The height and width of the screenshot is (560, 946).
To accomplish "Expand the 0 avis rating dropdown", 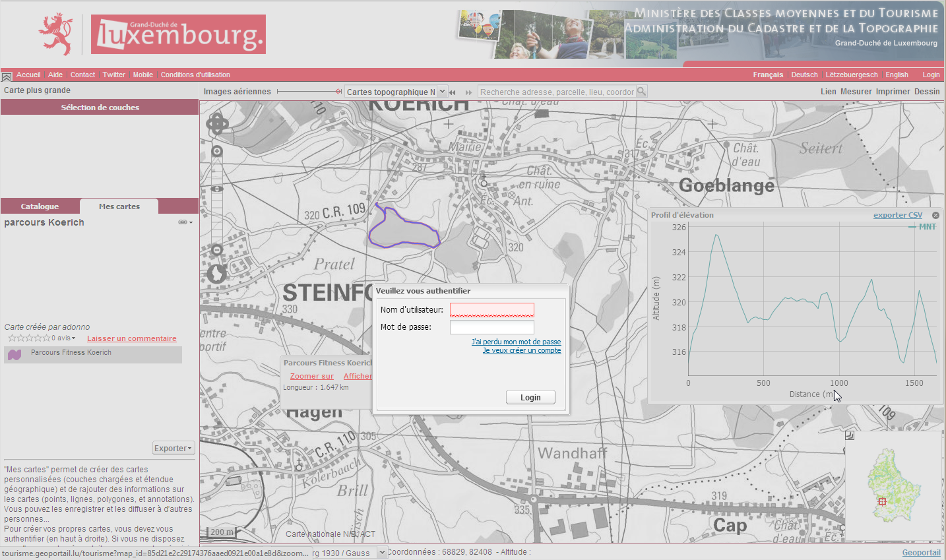I will (x=73, y=338).
